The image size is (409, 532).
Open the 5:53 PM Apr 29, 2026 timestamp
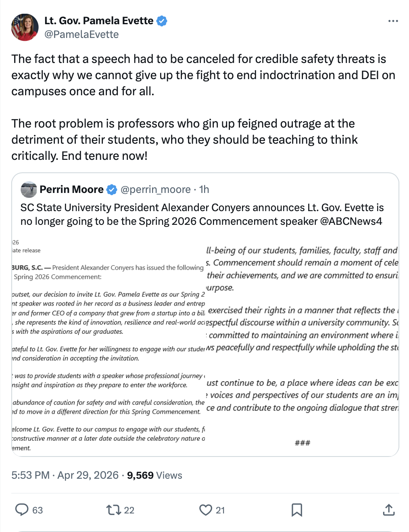(x=65, y=475)
